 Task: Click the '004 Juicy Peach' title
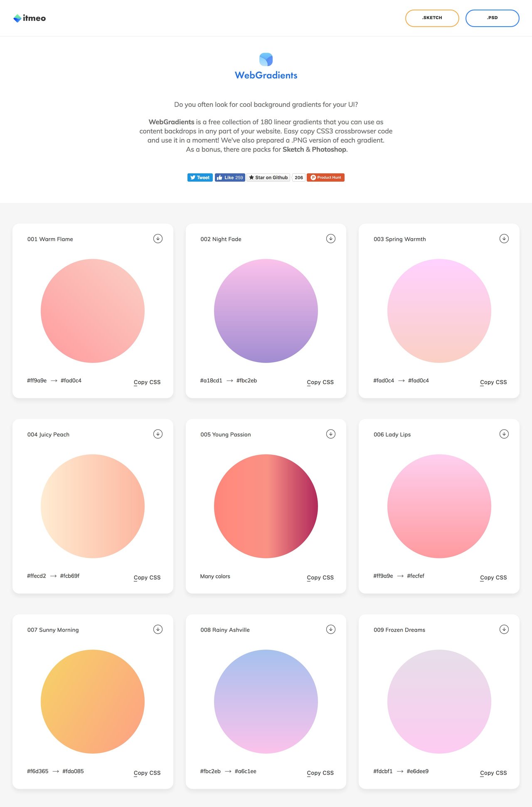[x=49, y=434]
